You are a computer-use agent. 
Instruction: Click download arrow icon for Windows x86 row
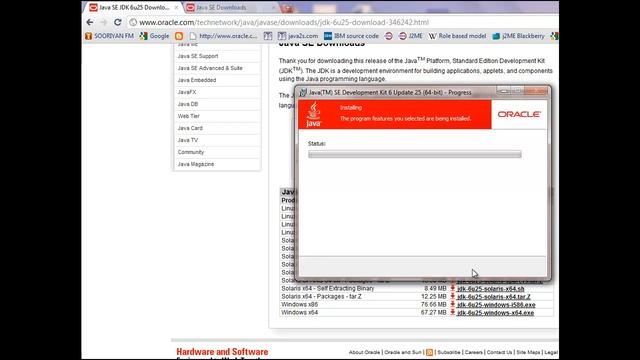coord(453,304)
